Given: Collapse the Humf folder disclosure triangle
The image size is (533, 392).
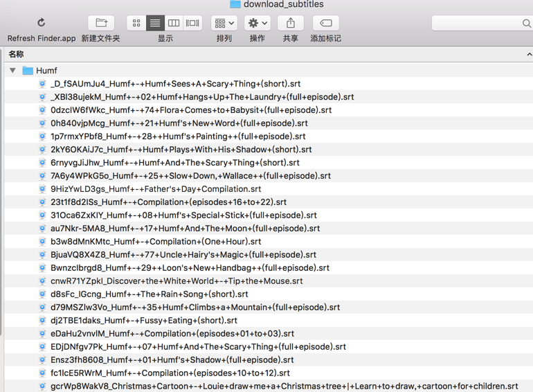Looking at the screenshot, I should (x=12, y=71).
